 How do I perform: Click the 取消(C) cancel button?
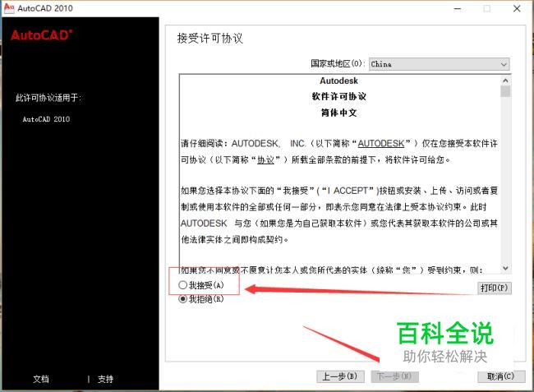(501, 376)
